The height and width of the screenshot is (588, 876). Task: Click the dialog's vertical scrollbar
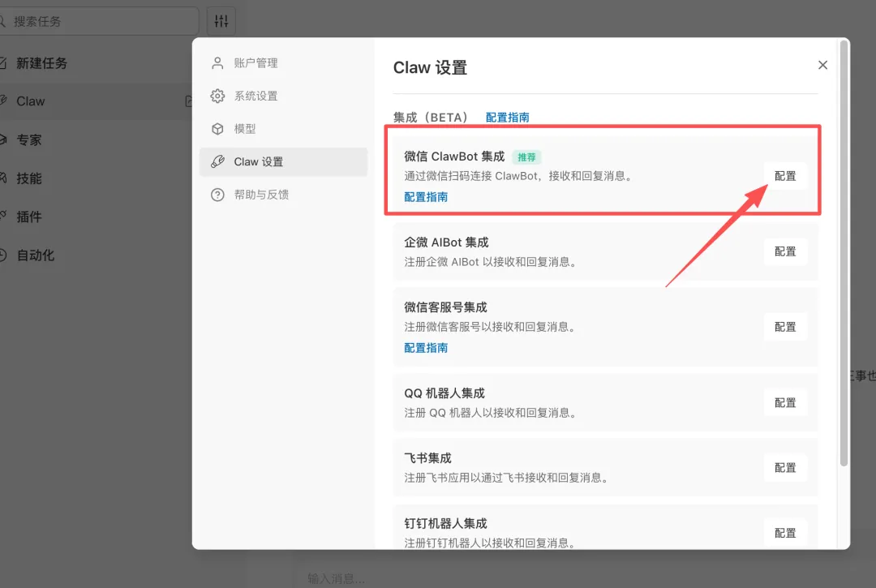coord(844,252)
